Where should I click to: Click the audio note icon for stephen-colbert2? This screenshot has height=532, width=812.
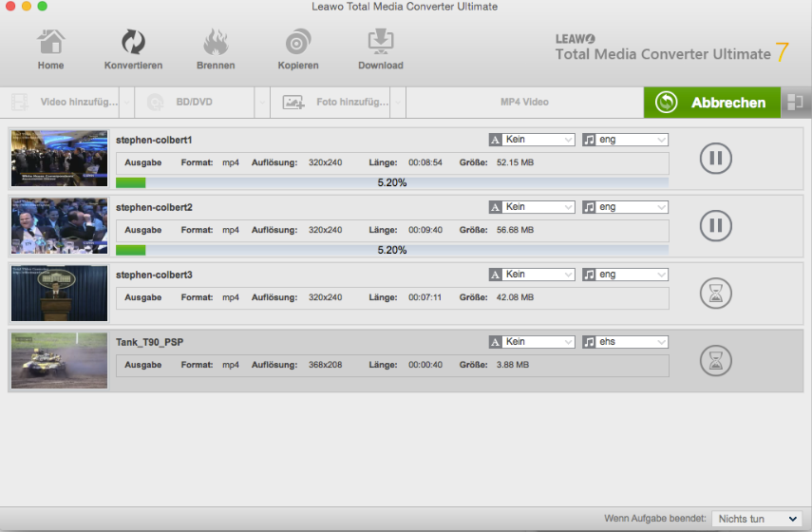[589, 207]
